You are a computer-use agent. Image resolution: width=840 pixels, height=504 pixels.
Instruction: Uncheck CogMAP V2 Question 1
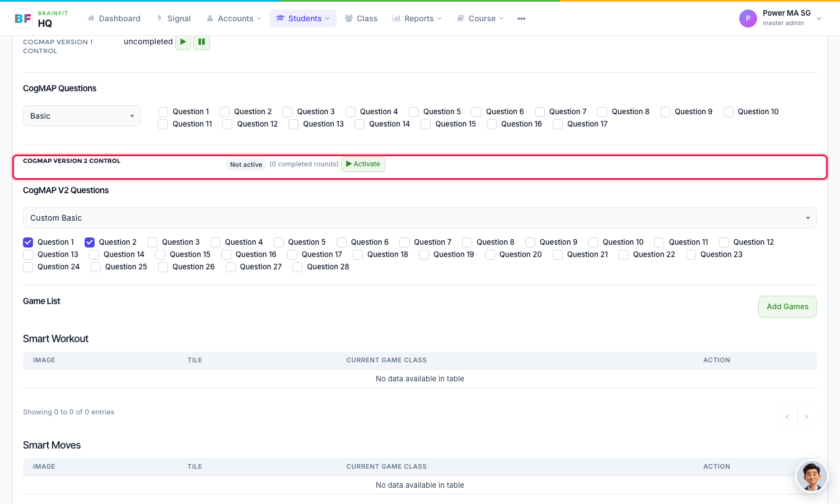[x=28, y=242]
